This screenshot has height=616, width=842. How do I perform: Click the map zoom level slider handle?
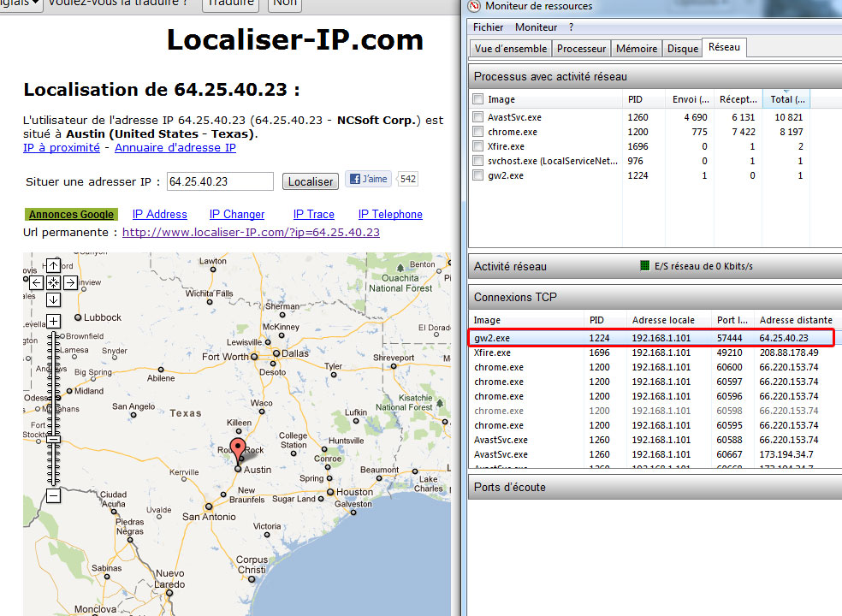click(x=53, y=438)
